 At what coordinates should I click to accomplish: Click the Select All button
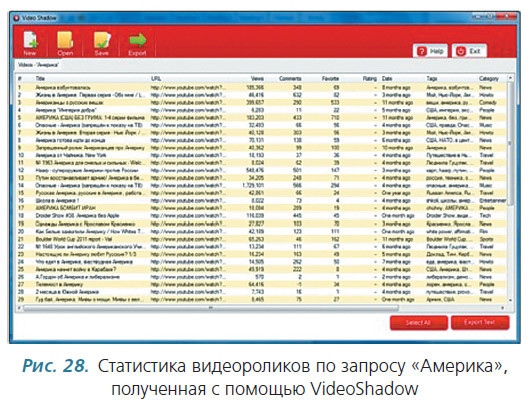[x=419, y=323]
